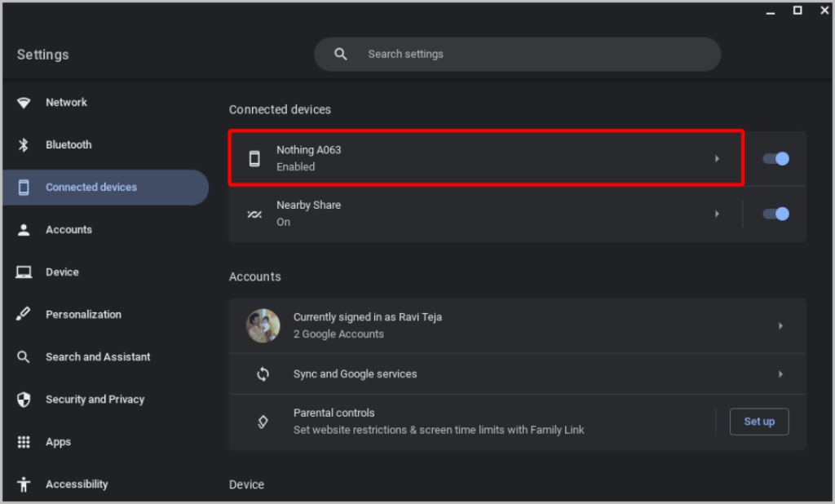Click the Accessibility figure icon
The height and width of the screenshot is (504, 835).
pyautogui.click(x=24, y=484)
